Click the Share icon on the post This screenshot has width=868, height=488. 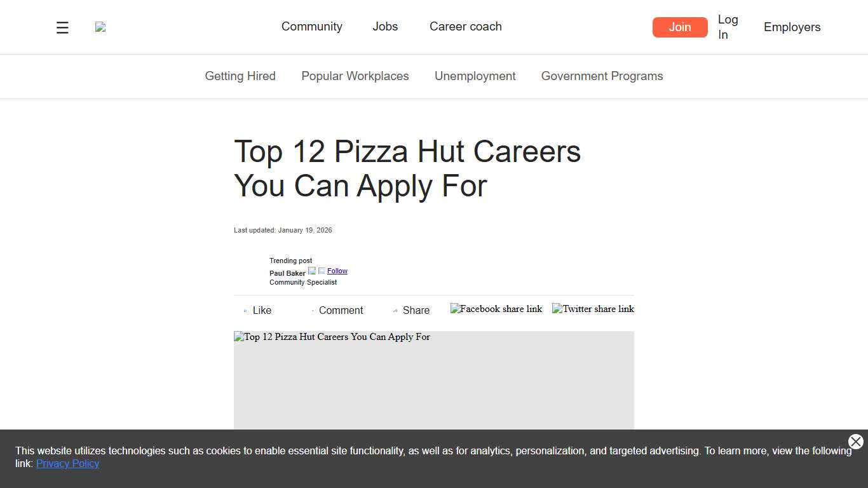click(412, 310)
